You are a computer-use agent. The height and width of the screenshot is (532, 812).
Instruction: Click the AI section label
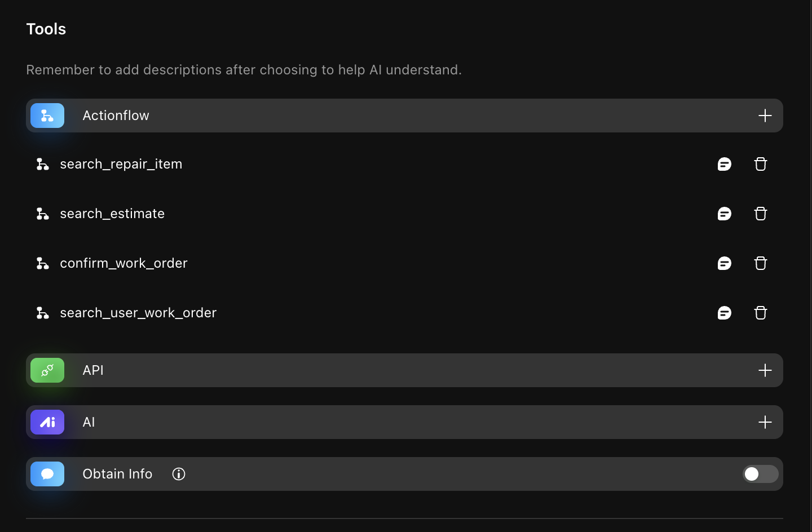tap(89, 422)
